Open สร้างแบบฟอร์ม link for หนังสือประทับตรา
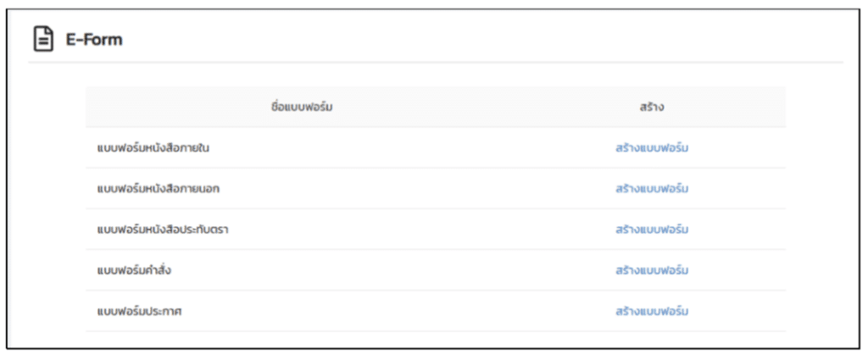This screenshot has width=868, height=354. [x=652, y=230]
